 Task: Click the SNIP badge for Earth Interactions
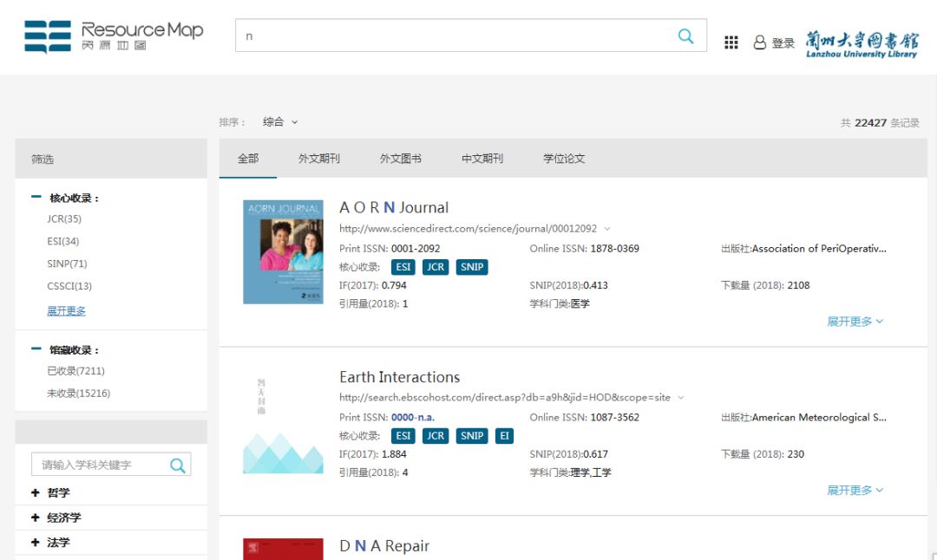472,436
